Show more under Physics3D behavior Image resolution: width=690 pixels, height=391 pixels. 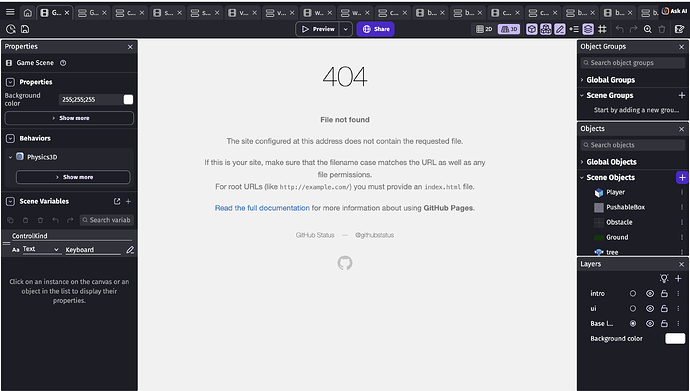click(73, 177)
